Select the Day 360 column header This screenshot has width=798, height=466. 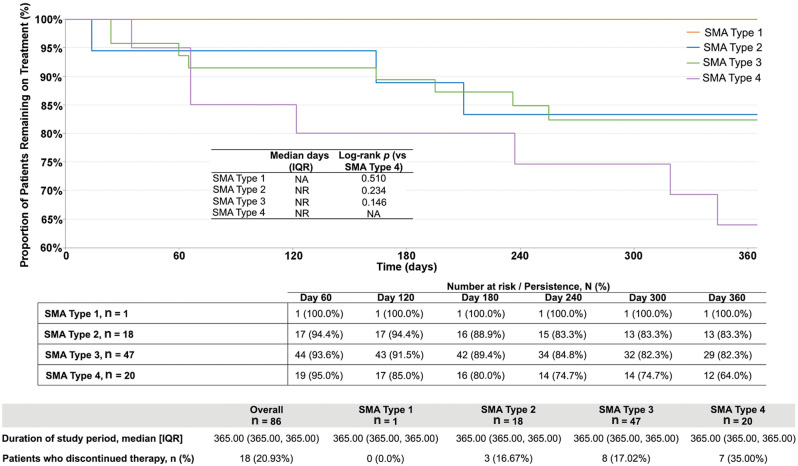coord(725,297)
